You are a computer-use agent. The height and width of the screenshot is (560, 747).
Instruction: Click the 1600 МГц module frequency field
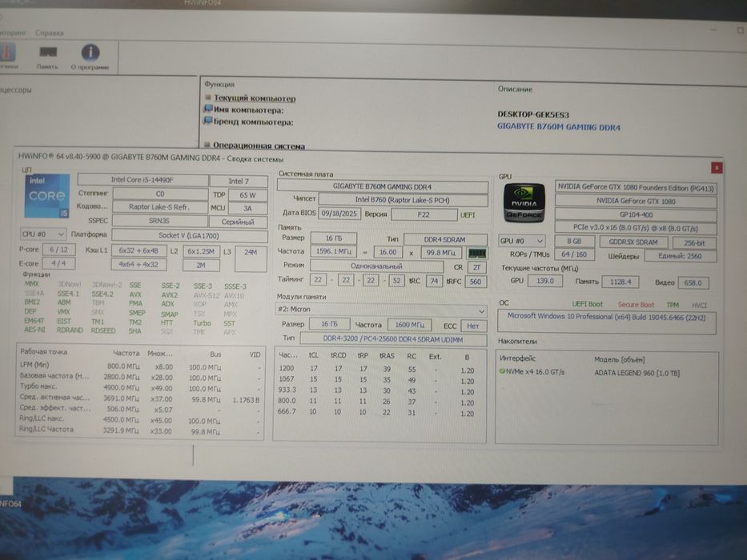[x=410, y=325]
